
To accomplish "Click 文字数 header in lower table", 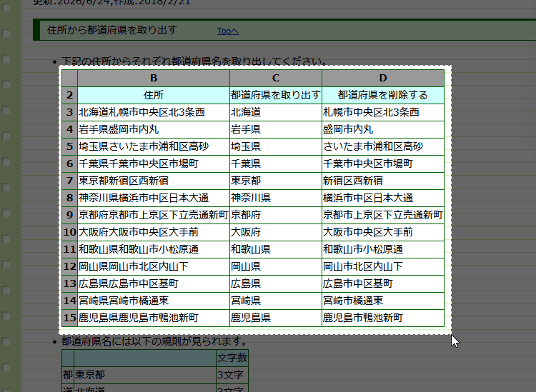I will coord(232,358).
